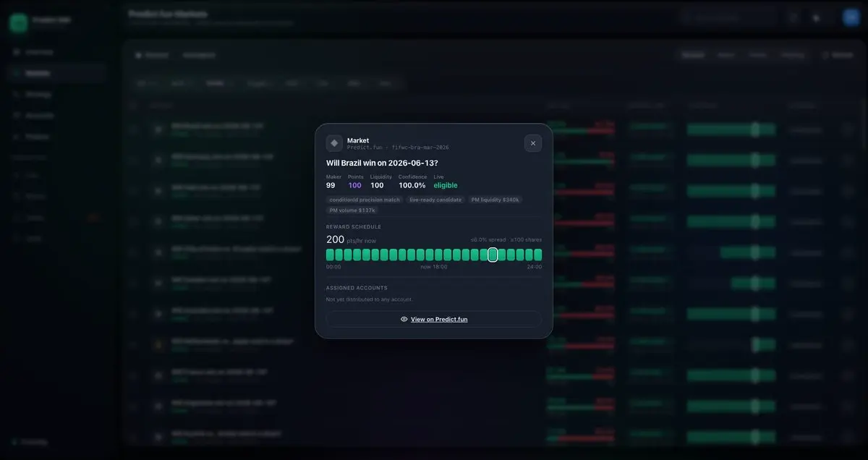
Task: Click the "conditionId precision match" tag
Action: click(x=365, y=200)
